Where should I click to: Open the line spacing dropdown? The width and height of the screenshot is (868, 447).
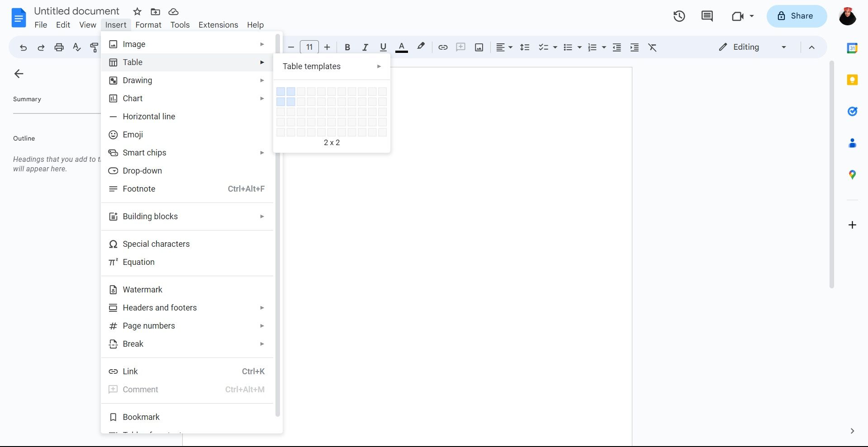tap(525, 47)
